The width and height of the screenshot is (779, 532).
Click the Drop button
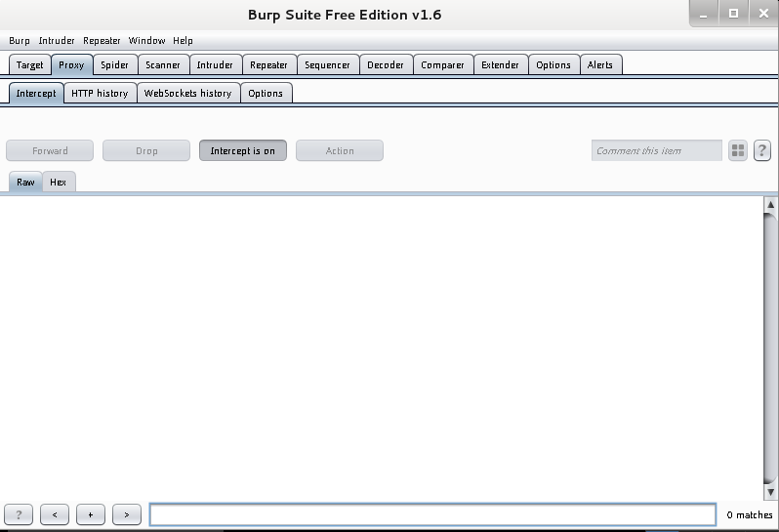(146, 150)
